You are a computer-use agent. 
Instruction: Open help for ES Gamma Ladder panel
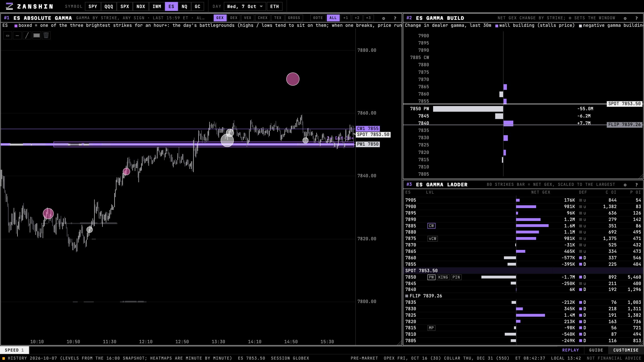click(x=636, y=185)
